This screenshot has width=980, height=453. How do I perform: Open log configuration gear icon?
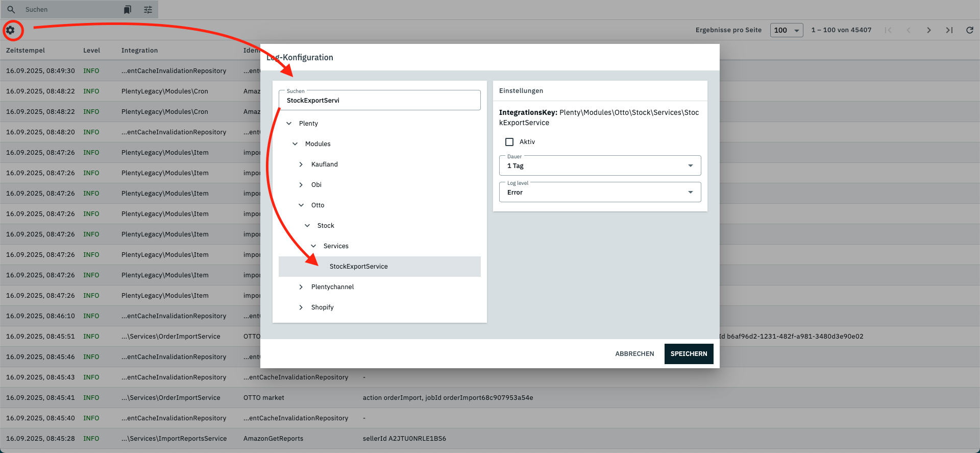point(10,30)
